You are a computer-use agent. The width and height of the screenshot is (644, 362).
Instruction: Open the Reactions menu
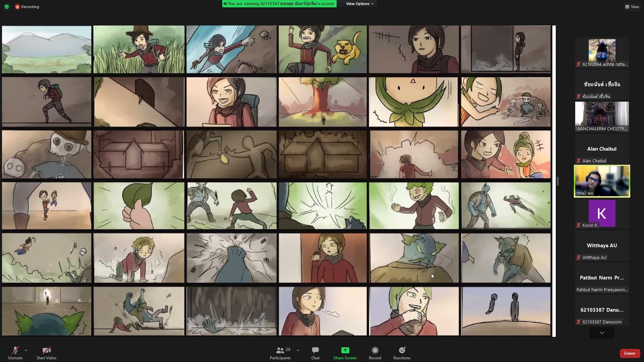(x=402, y=353)
